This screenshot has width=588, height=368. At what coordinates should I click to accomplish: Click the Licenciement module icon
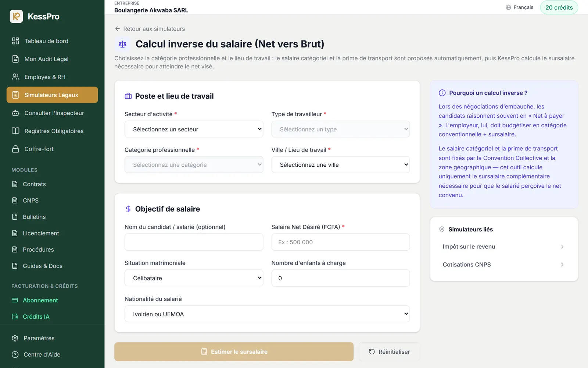pos(15,233)
